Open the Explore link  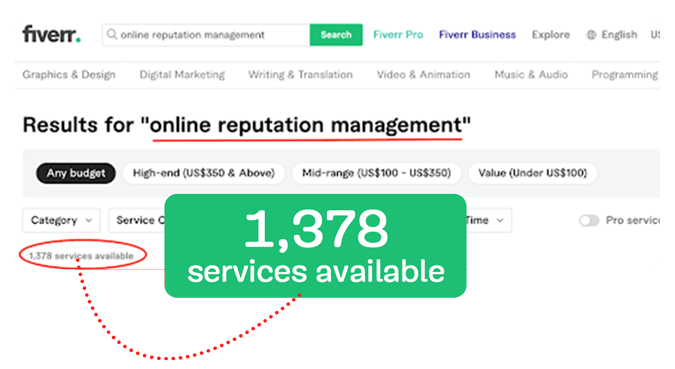click(551, 35)
